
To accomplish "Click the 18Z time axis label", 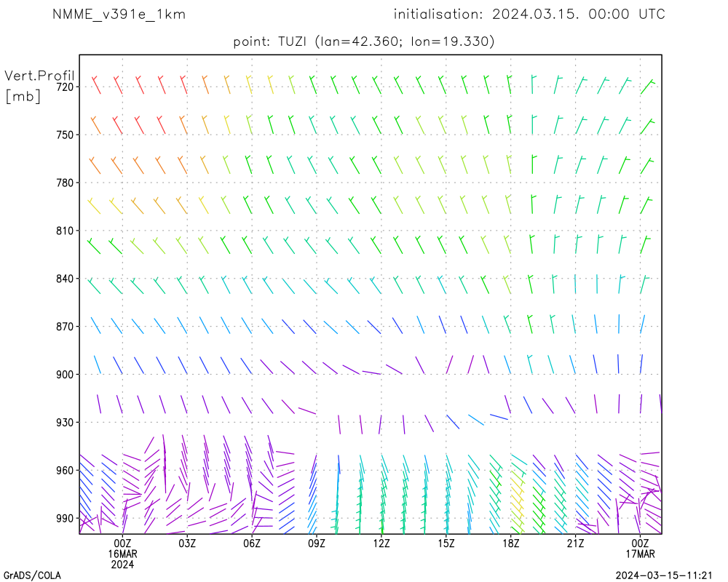I will tap(511, 543).
